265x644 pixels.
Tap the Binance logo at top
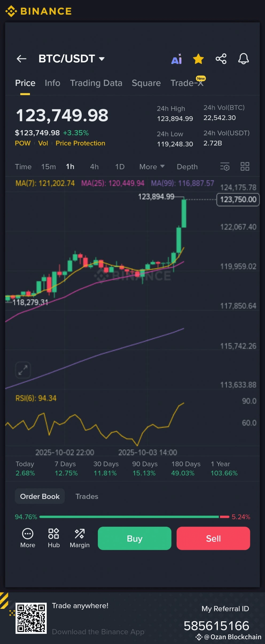click(x=38, y=11)
